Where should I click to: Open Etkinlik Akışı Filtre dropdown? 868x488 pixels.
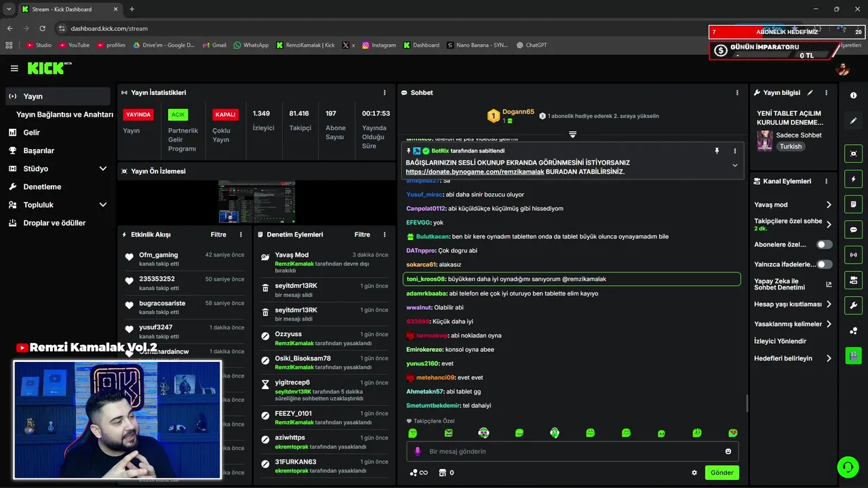(x=218, y=235)
